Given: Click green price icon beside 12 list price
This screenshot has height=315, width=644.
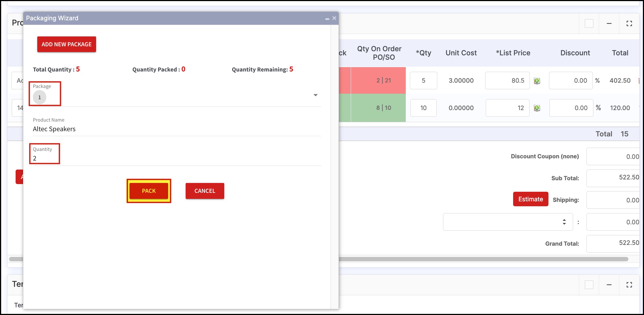Looking at the screenshot, I should click(537, 108).
